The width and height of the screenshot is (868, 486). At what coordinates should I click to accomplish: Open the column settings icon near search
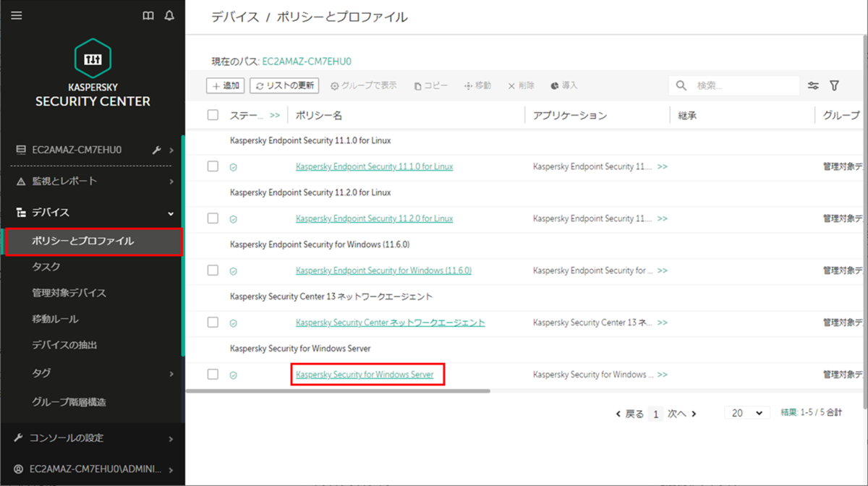813,85
